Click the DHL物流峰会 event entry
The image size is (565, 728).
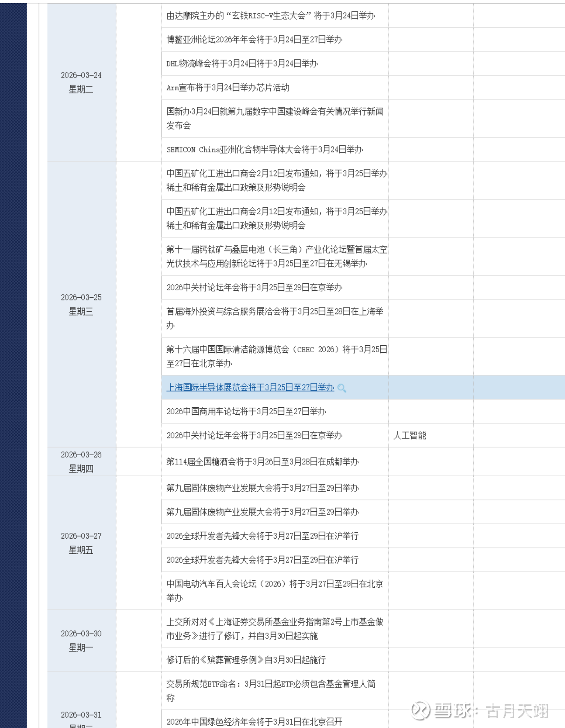click(x=242, y=64)
